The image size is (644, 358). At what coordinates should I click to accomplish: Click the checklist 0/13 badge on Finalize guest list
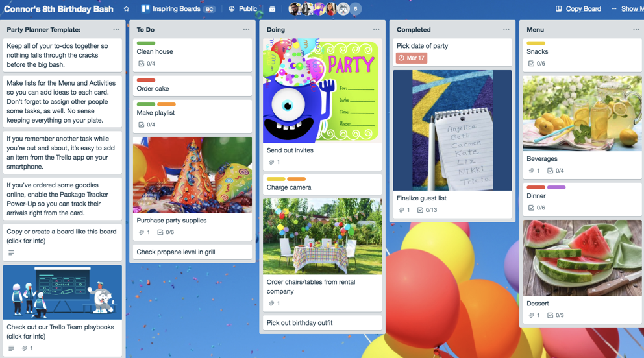pyautogui.click(x=427, y=210)
